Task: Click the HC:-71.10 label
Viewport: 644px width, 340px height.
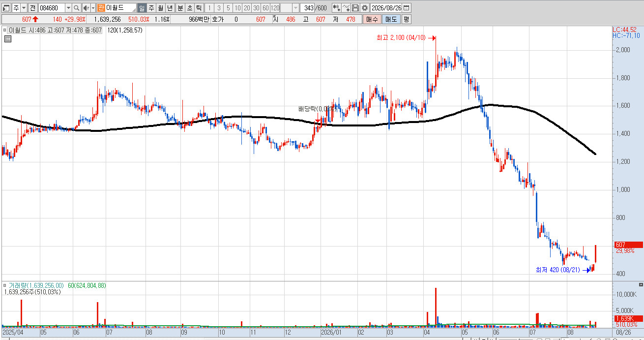Action: (626, 35)
